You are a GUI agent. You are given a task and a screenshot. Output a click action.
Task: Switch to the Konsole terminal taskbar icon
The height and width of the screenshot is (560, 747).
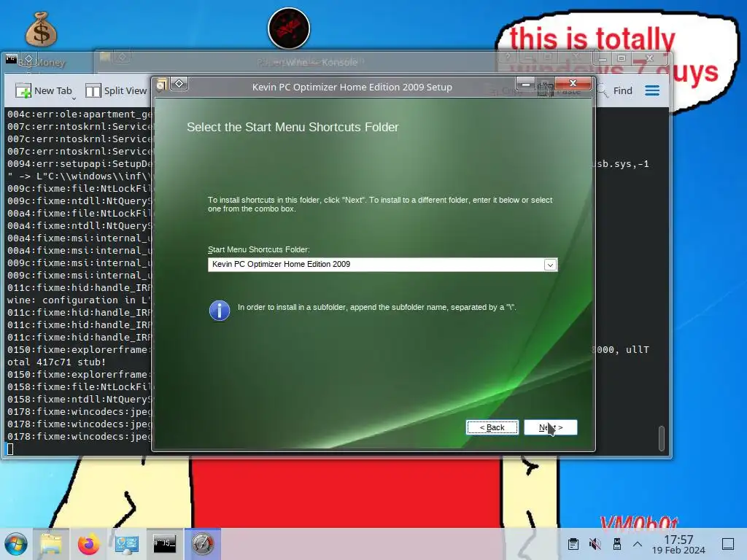click(164, 544)
